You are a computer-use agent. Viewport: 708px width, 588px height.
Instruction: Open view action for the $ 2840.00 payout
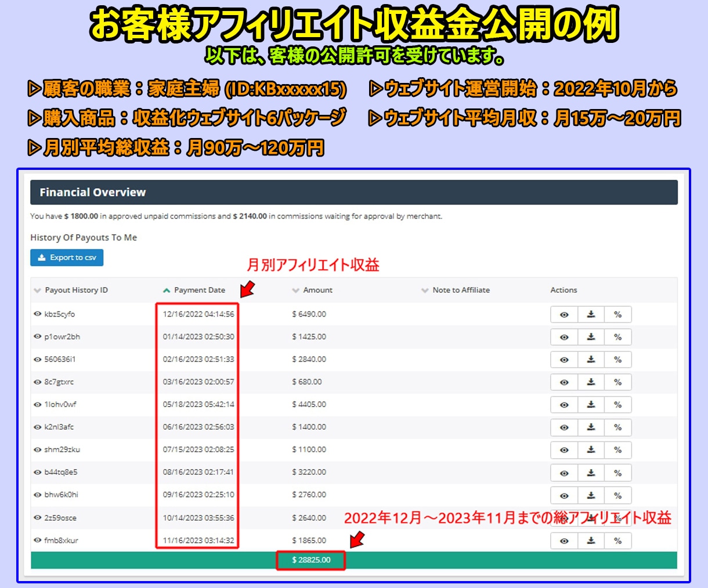(564, 360)
